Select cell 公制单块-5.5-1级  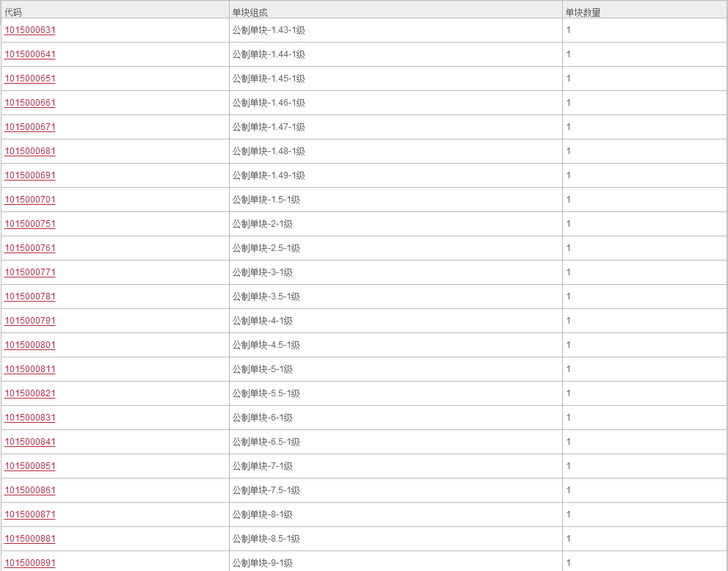(266, 393)
